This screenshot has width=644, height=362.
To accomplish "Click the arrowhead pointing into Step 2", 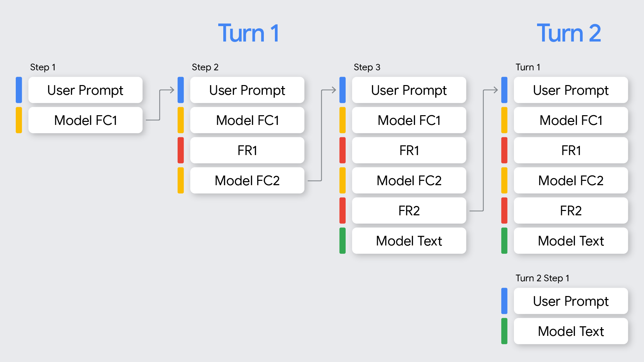I will (172, 90).
